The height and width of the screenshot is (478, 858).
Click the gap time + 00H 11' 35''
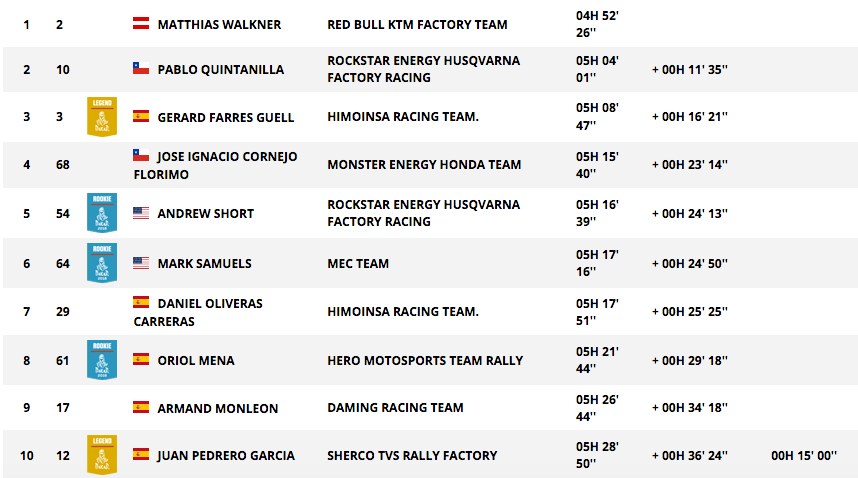click(x=689, y=69)
